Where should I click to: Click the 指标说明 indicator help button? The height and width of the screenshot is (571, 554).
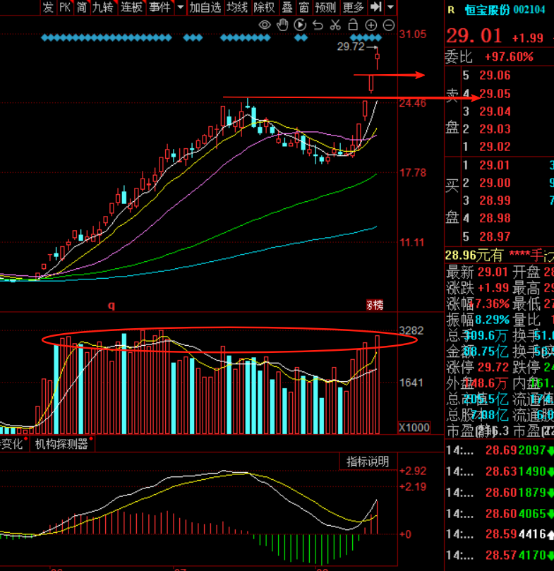pos(368,461)
